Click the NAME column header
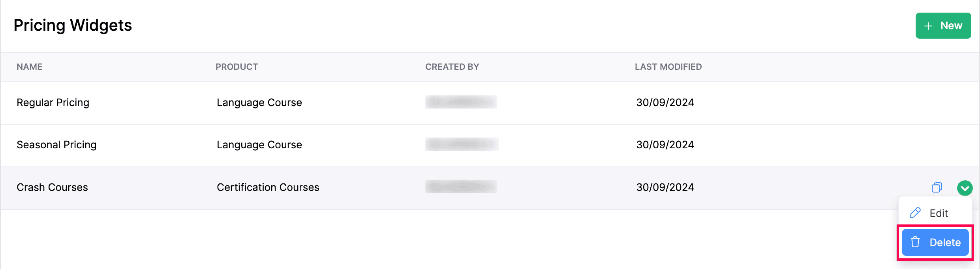The height and width of the screenshot is (269, 980). (29, 67)
